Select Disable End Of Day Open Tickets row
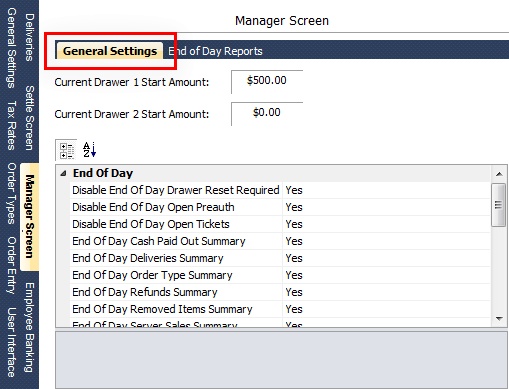This screenshot has width=509, height=389. (x=176, y=224)
